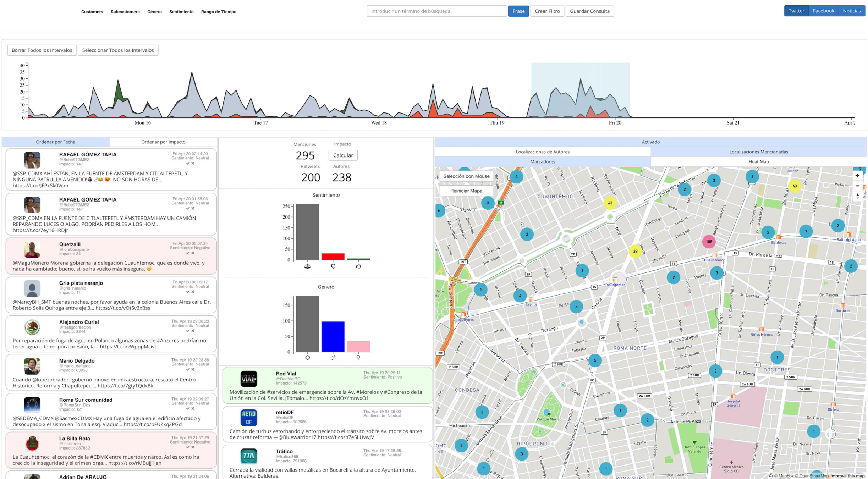The width and height of the screenshot is (868, 479).
Task: Expand the Sentimiento filter menu
Action: (x=181, y=12)
